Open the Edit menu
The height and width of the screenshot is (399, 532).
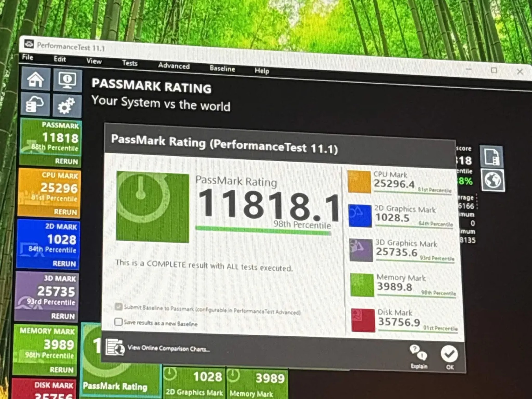pos(60,59)
